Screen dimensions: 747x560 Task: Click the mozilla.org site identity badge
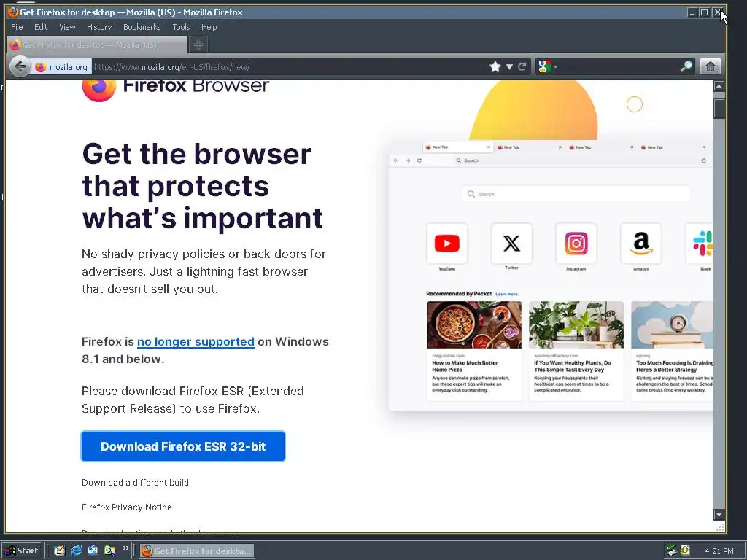coord(61,67)
